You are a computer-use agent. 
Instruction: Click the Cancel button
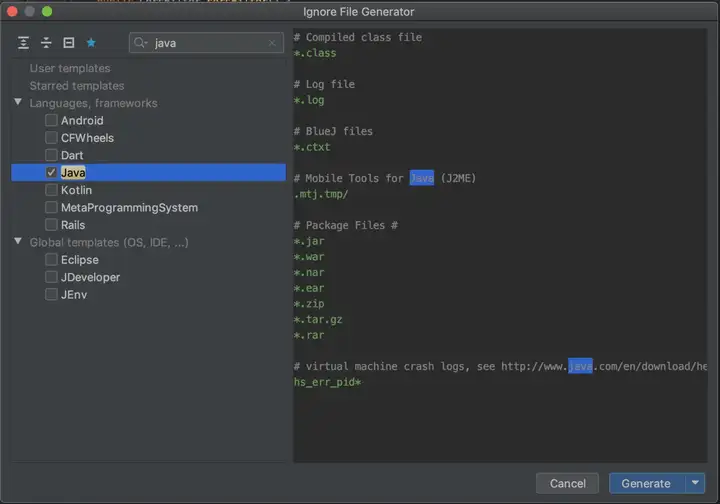click(567, 483)
